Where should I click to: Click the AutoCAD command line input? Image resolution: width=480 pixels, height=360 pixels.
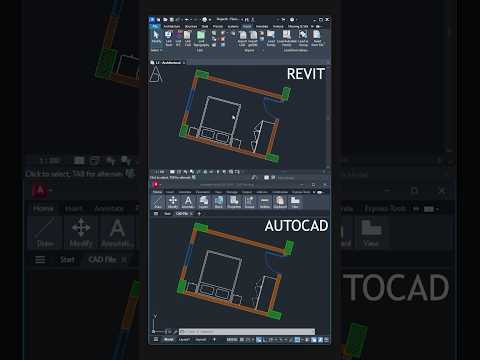tap(247, 332)
